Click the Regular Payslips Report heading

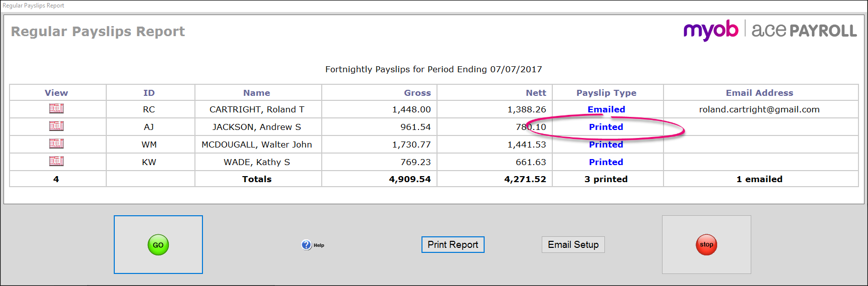point(98,31)
